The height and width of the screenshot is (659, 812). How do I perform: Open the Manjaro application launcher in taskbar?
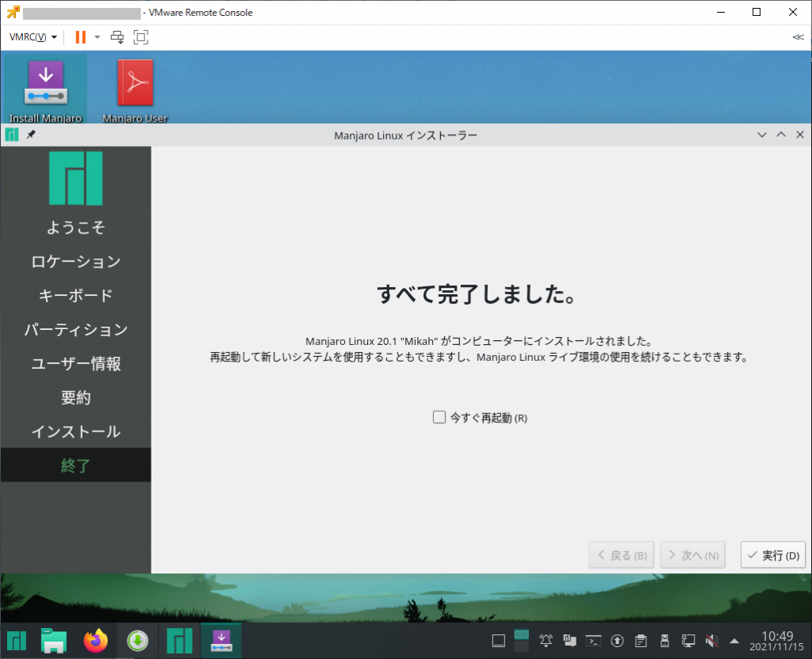[x=16, y=641]
